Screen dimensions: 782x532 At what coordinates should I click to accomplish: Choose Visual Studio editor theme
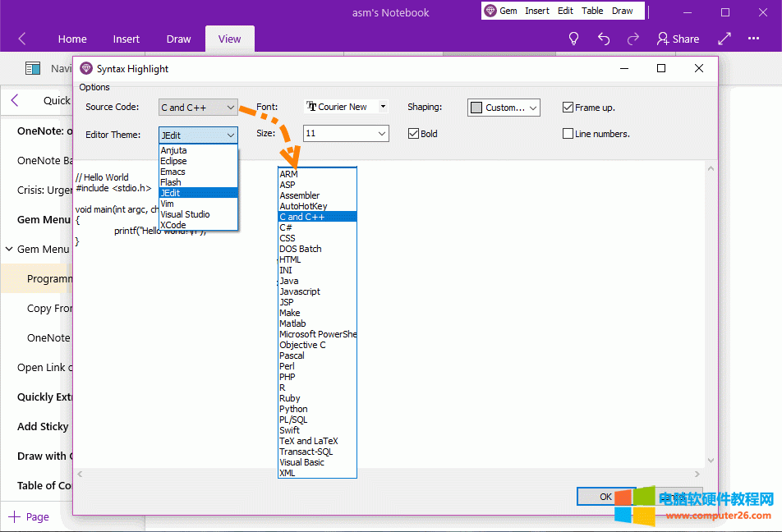pos(185,214)
